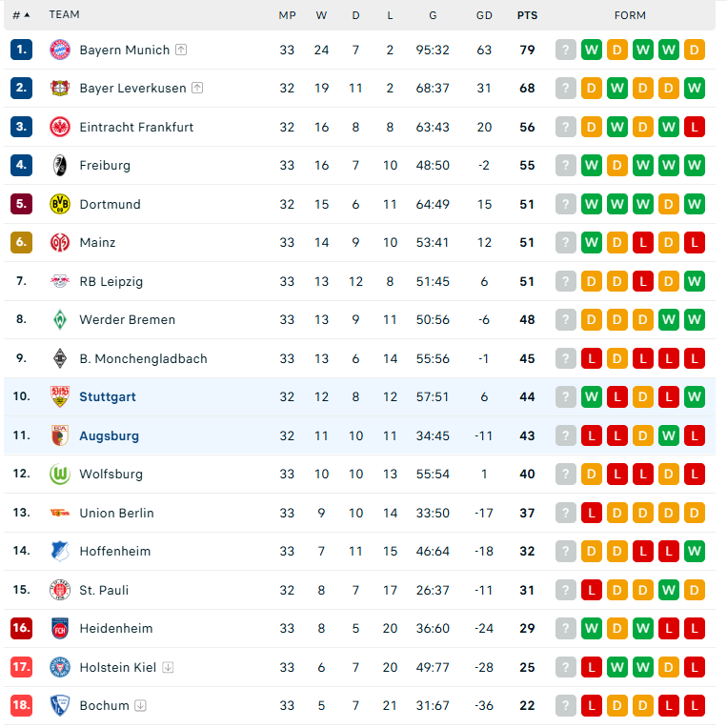This screenshot has height=728, width=727.
Task: Click the MP column header
Action: point(288,15)
